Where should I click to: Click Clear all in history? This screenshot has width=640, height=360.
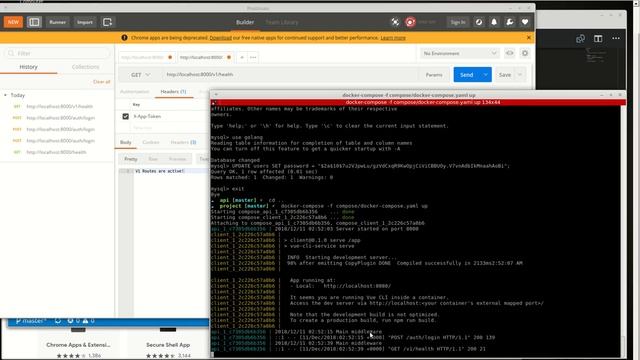pyautogui.click(x=102, y=82)
